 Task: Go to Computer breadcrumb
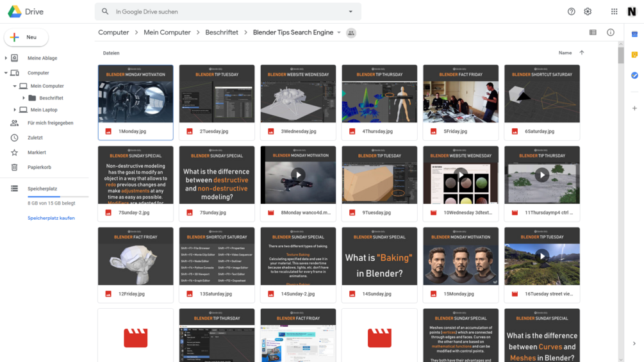(x=113, y=33)
